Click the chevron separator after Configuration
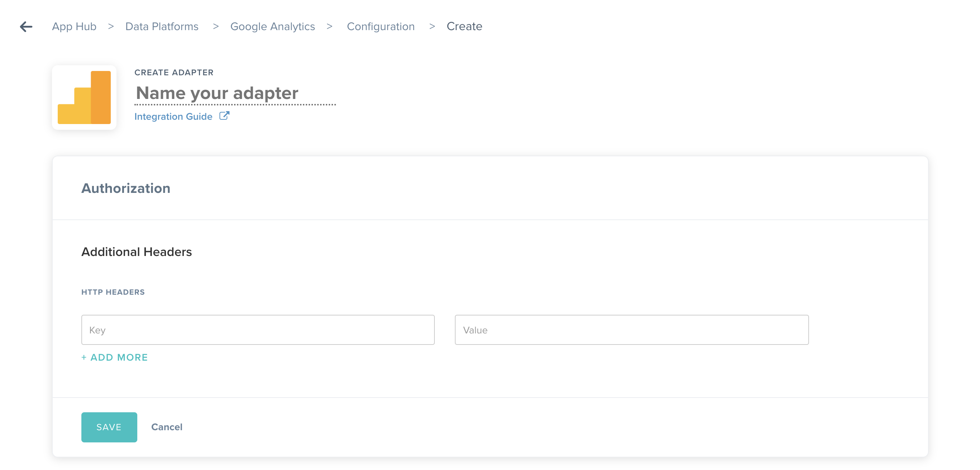980x470 pixels. click(x=432, y=26)
